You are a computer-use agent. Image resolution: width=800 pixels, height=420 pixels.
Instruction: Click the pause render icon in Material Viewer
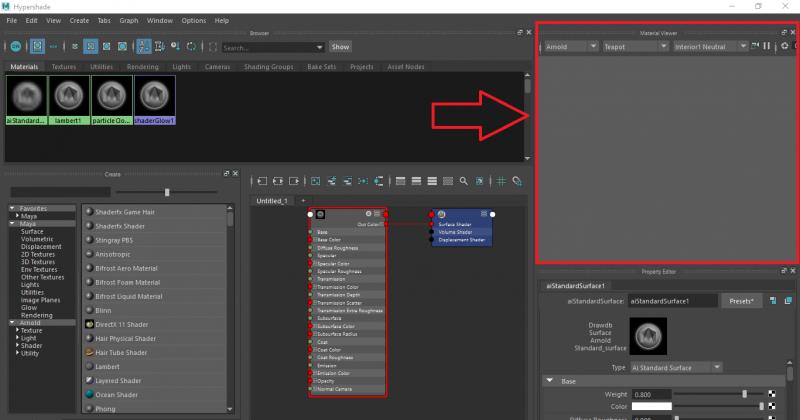(x=767, y=46)
